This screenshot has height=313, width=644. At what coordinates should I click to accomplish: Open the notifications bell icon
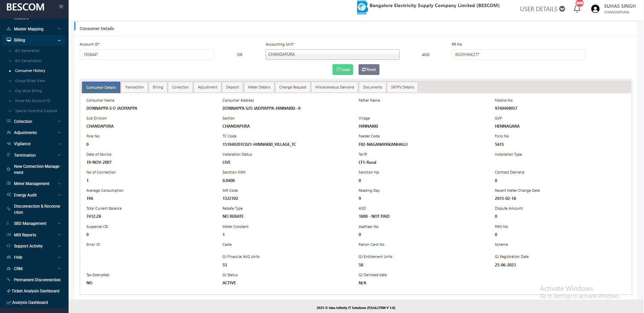[577, 9]
